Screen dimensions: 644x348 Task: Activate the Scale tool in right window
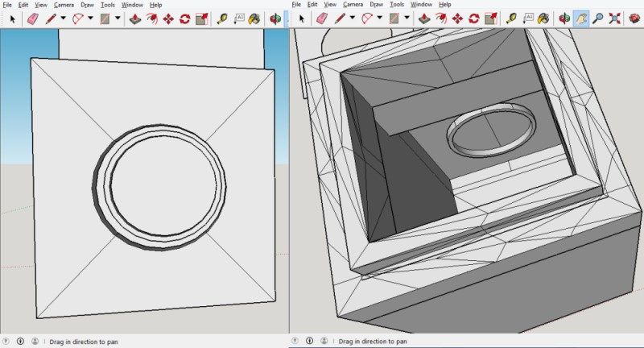pos(491,19)
